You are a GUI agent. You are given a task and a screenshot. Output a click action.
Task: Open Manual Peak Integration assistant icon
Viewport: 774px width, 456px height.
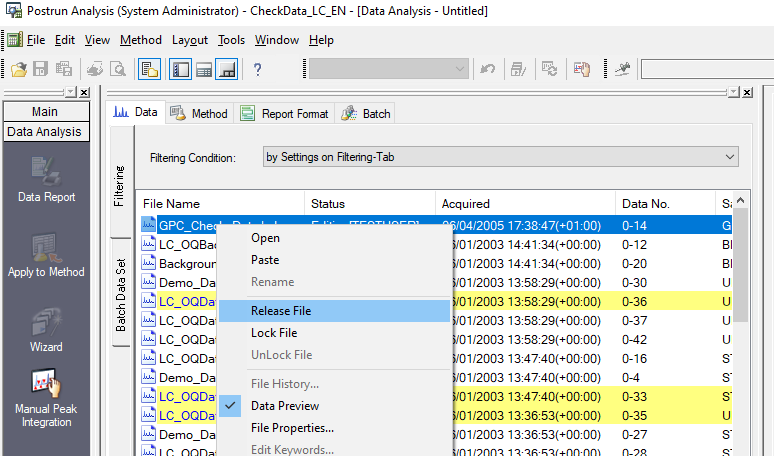tap(46, 398)
